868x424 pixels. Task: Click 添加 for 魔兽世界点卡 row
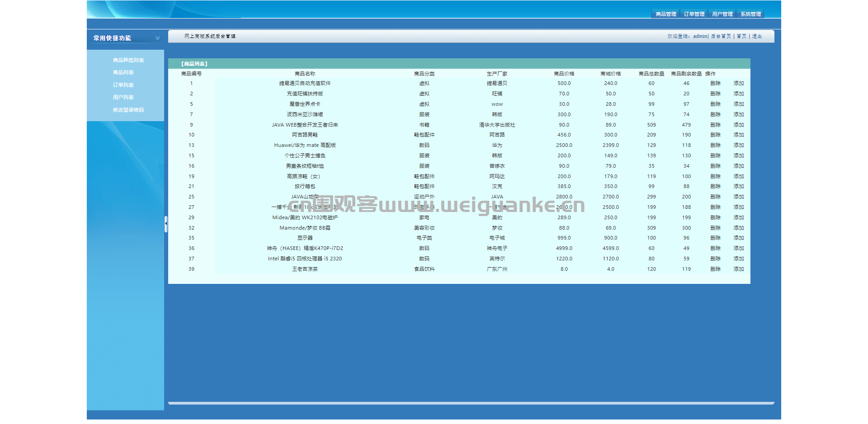[739, 104]
